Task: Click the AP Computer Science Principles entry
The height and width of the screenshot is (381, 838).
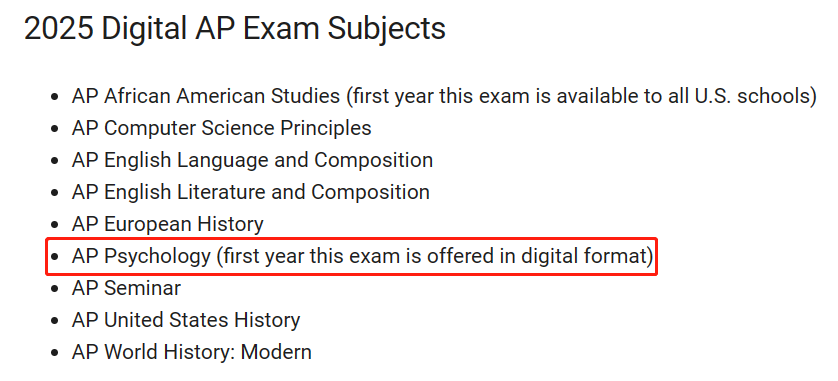Action: coord(222,128)
